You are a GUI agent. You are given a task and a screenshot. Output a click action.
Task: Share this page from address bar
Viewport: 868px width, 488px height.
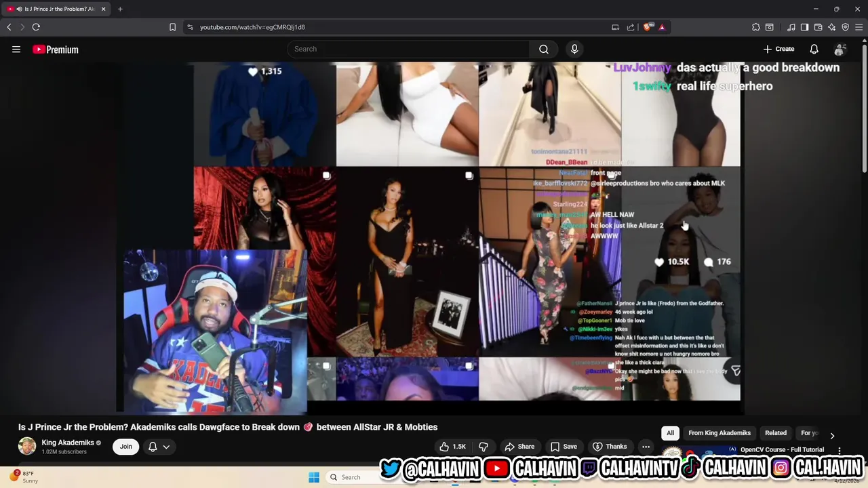pos(631,27)
